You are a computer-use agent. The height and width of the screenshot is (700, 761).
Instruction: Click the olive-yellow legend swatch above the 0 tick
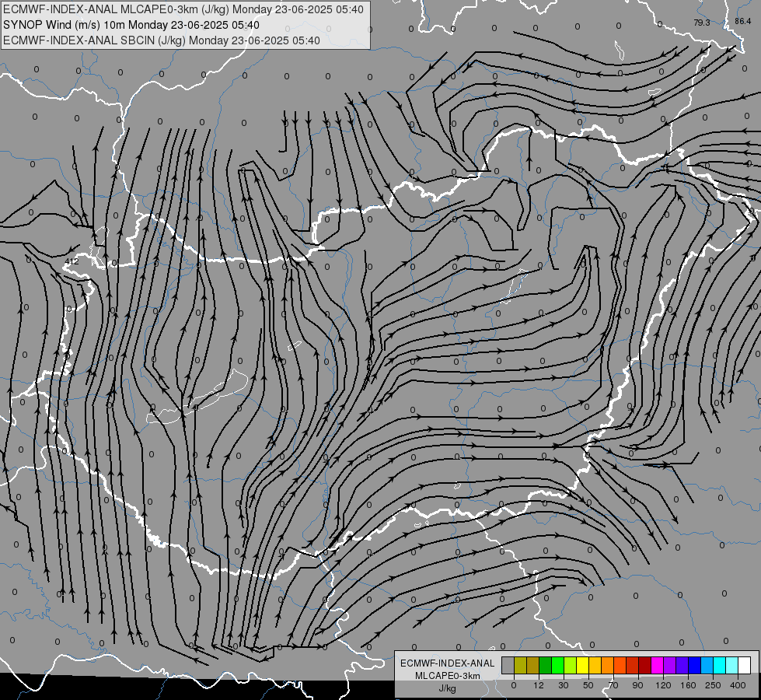point(520,665)
